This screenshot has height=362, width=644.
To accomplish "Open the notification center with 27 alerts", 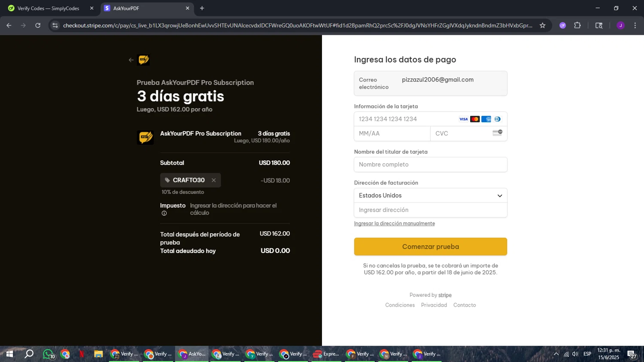I will click(632, 354).
